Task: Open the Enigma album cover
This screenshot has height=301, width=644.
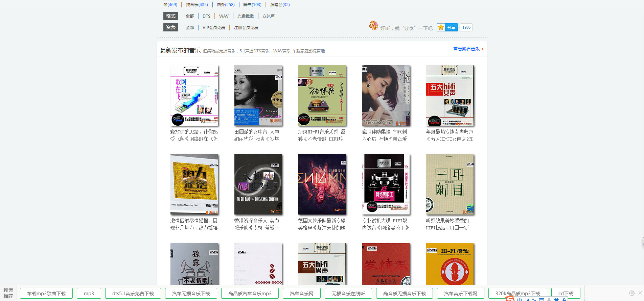Action: coord(322,184)
